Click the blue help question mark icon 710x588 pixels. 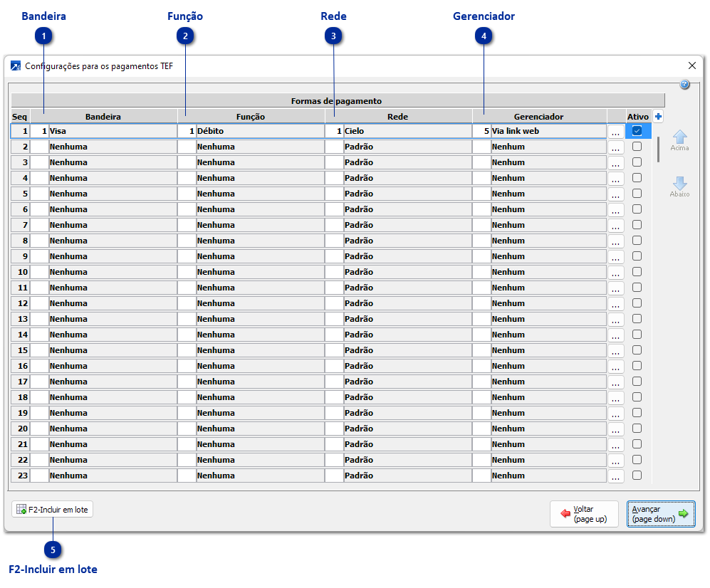[684, 85]
